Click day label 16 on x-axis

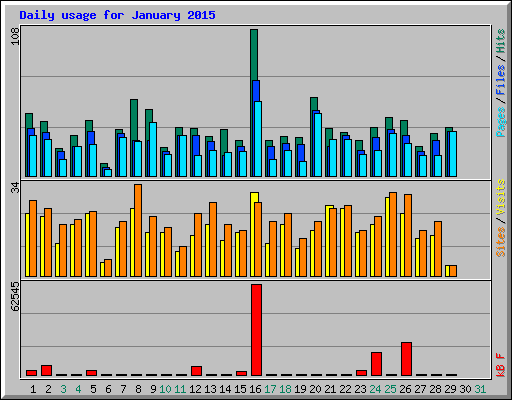(x=255, y=389)
